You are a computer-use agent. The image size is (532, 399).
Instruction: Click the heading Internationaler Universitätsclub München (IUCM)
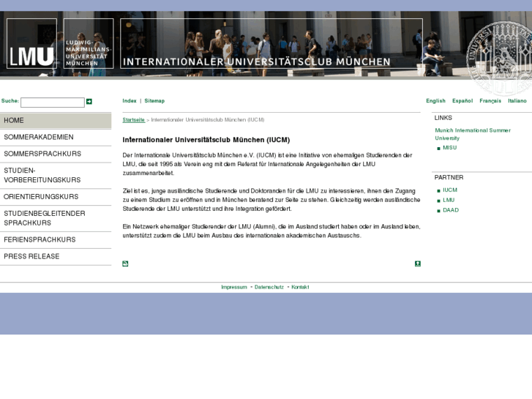[206, 140]
